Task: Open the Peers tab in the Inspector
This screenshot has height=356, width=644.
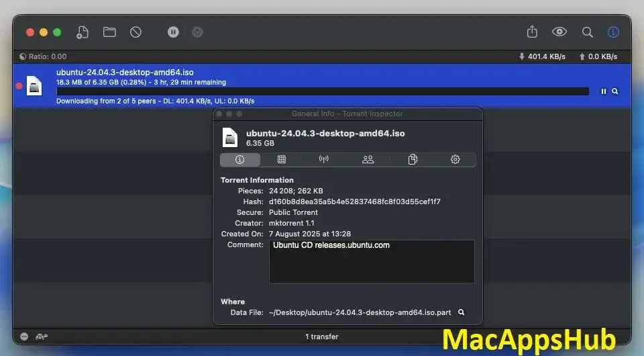Action: pos(368,159)
